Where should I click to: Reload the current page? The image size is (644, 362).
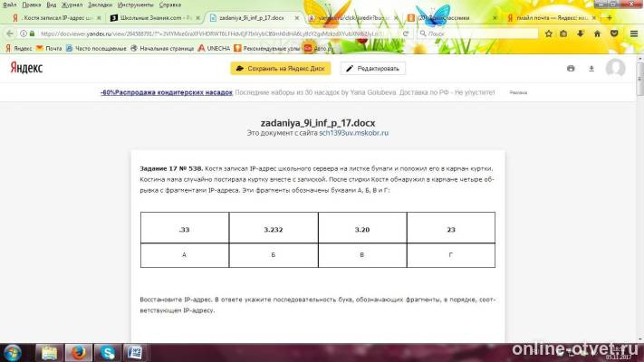pyautogui.click(x=406, y=33)
